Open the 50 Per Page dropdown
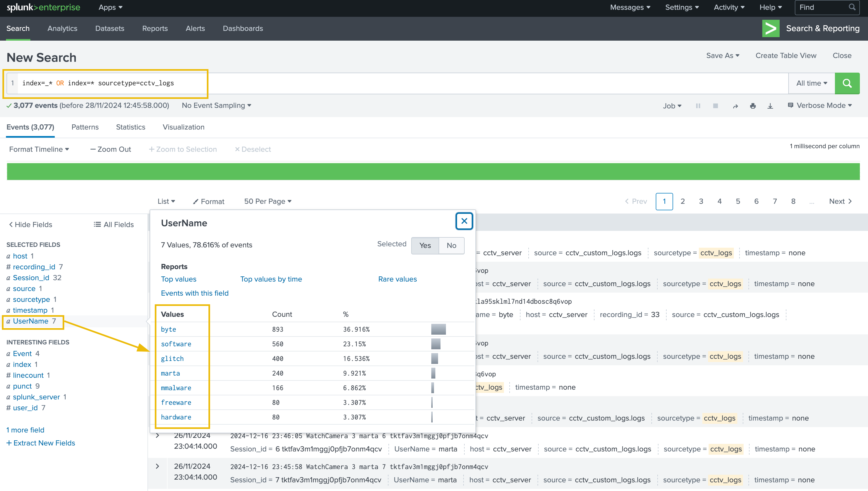868x491 pixels. 268,201
